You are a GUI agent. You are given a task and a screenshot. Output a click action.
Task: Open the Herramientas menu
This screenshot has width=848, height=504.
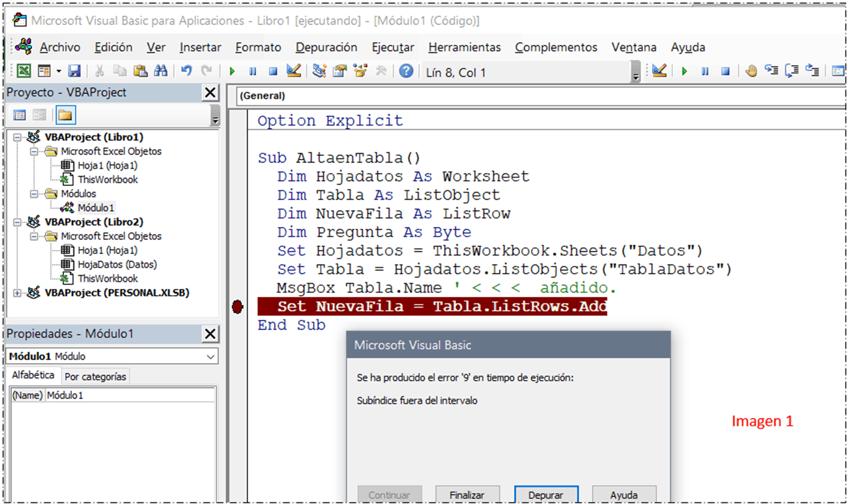coord(465,48)
